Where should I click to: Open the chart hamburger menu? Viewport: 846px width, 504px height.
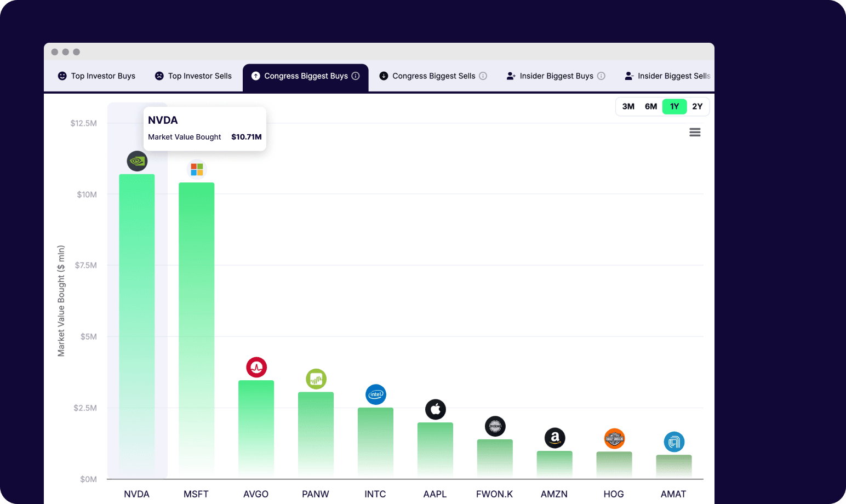[x=695, y=132]
